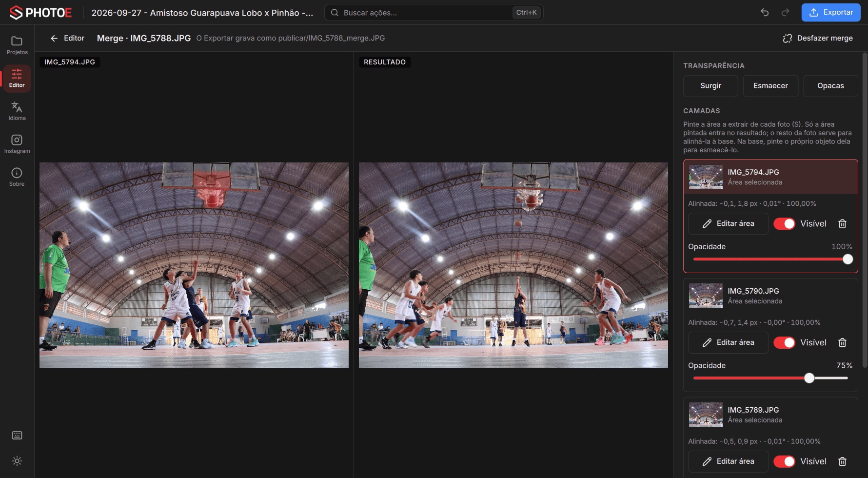Click the PHOTOE logo
Viewport: 868px width, 478px height.
point(40,13)
